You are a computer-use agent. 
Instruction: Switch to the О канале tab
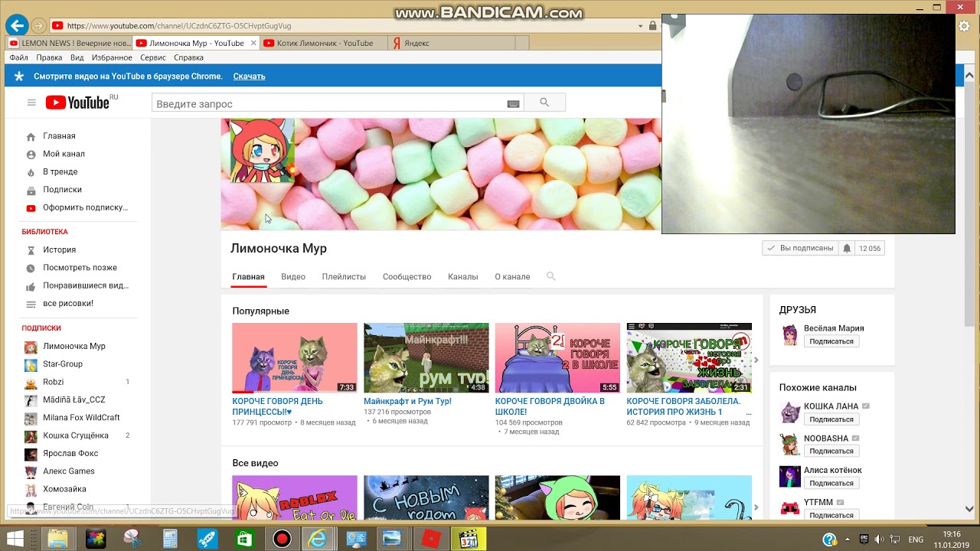pos(512,276)
